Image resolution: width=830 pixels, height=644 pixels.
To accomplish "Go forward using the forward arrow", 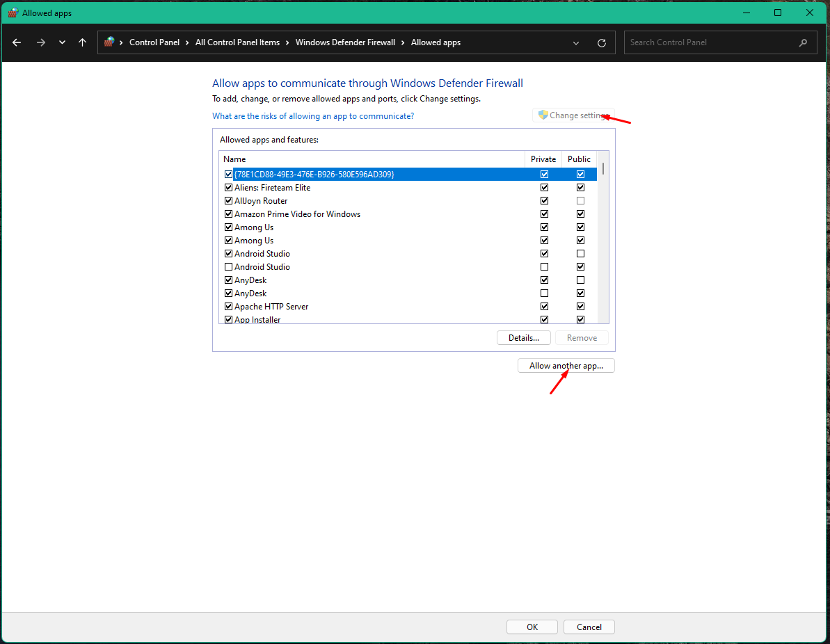I will (x=41, y=42).
